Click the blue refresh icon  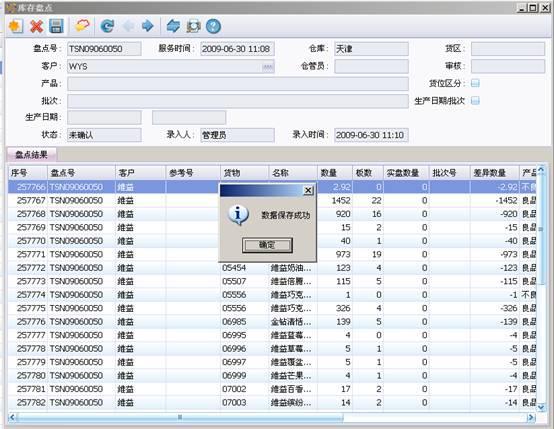point(107,26)
